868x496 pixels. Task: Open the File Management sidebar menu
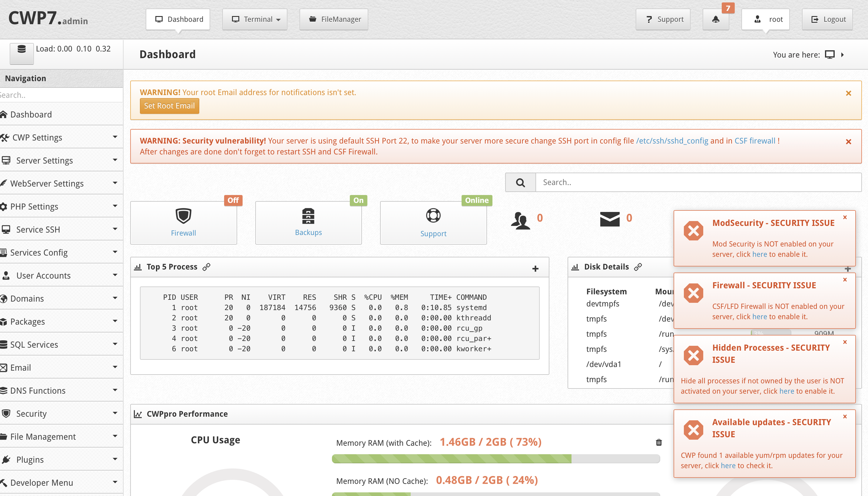coord(61,436)
